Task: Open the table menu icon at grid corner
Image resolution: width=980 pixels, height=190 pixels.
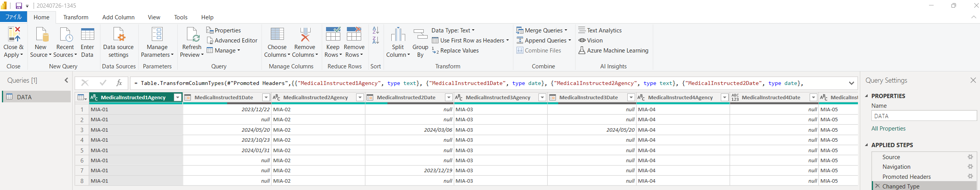Action: (x=82, y=97)
